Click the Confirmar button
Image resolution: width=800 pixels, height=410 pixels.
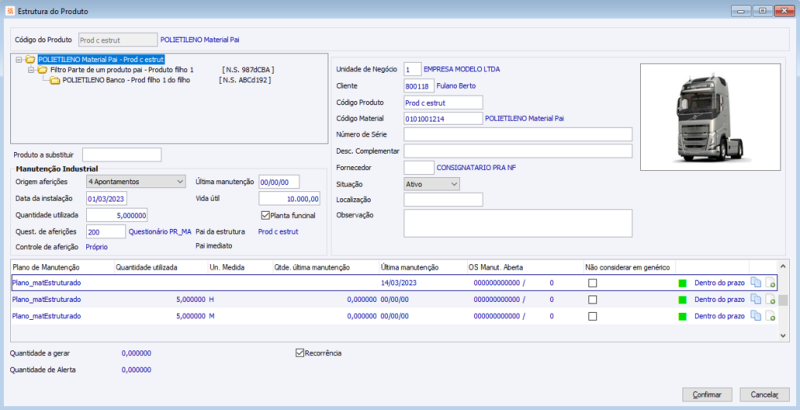707,395
